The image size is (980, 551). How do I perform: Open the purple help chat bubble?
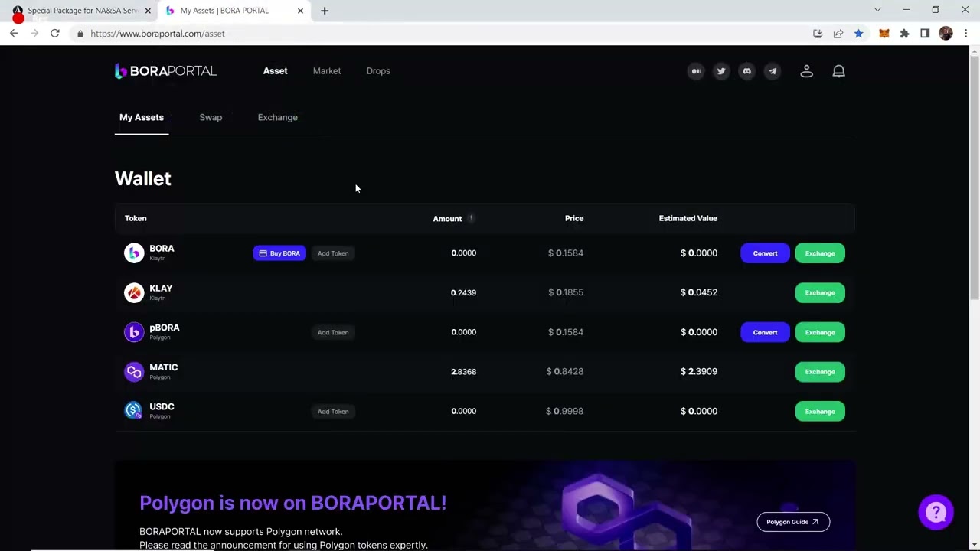936,513
